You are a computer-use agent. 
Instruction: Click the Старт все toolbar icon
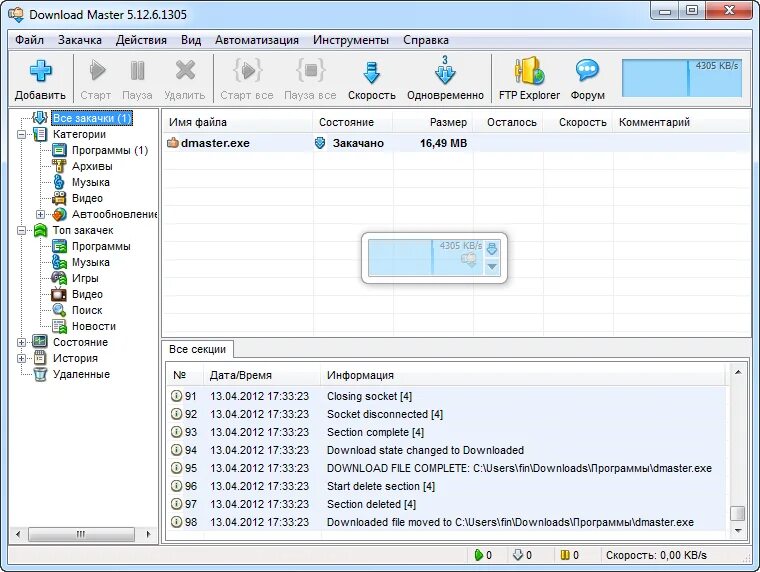(247, 71)
